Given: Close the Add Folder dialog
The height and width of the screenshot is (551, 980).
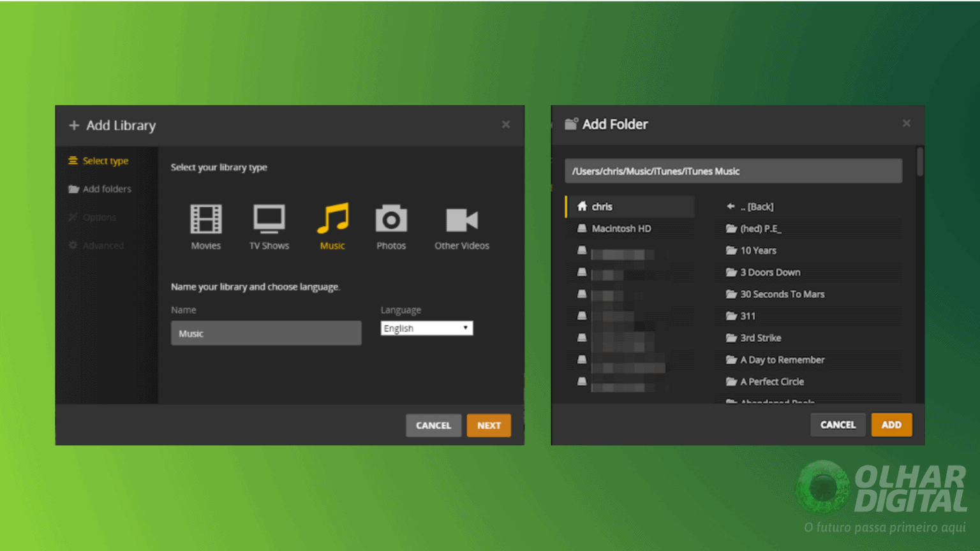Looking at the screenshot, I should tap(907, 123).
